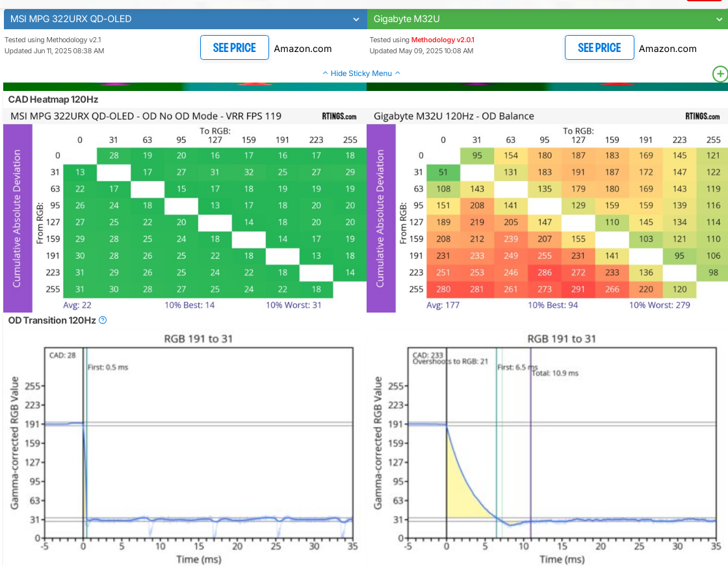Viewport: 728px width, 566px height.
Task: Click MSI heatmap title with VRR FPS 119
Action: pos(146,116)
